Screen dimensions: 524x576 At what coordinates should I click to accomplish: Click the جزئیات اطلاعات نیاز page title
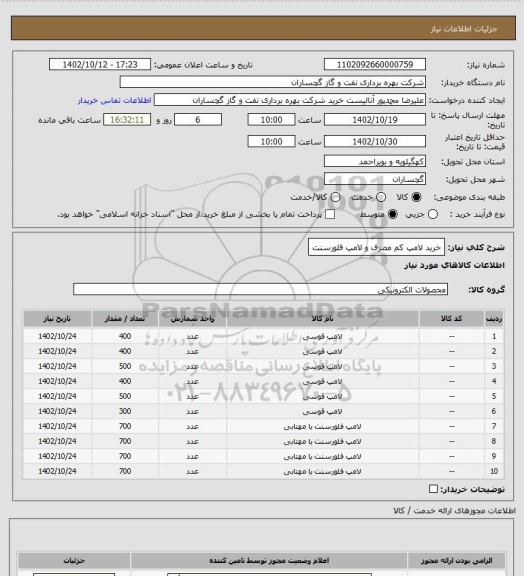464,29
